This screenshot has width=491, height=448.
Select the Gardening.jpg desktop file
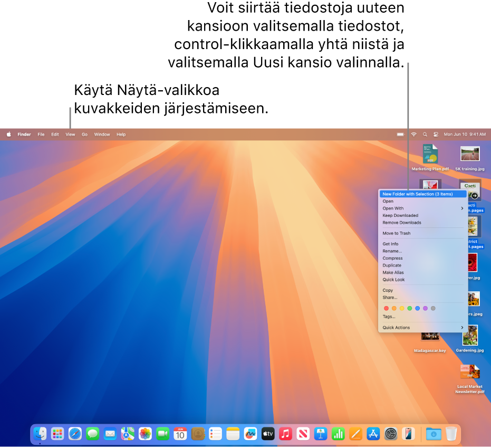point(470,339)
